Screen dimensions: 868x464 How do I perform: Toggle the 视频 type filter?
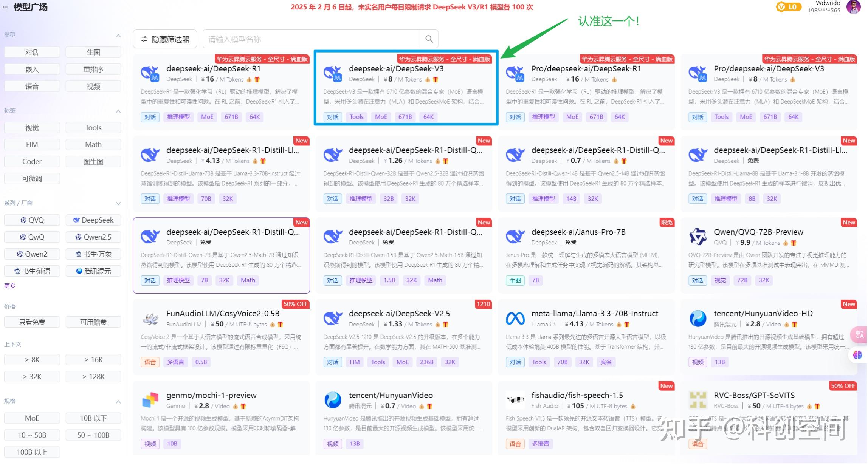tap(93, 86)
